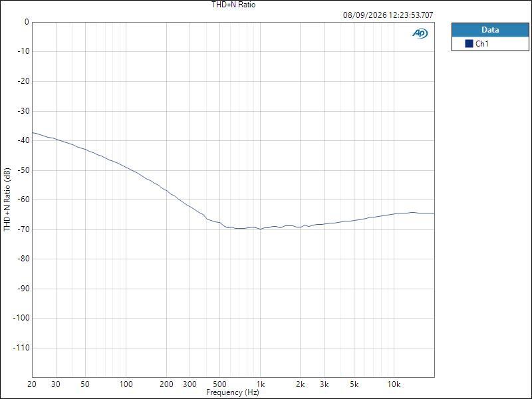Screen dimensions: 532x399
Task: Click the Data legend header
Action: [x=490, y=30]
